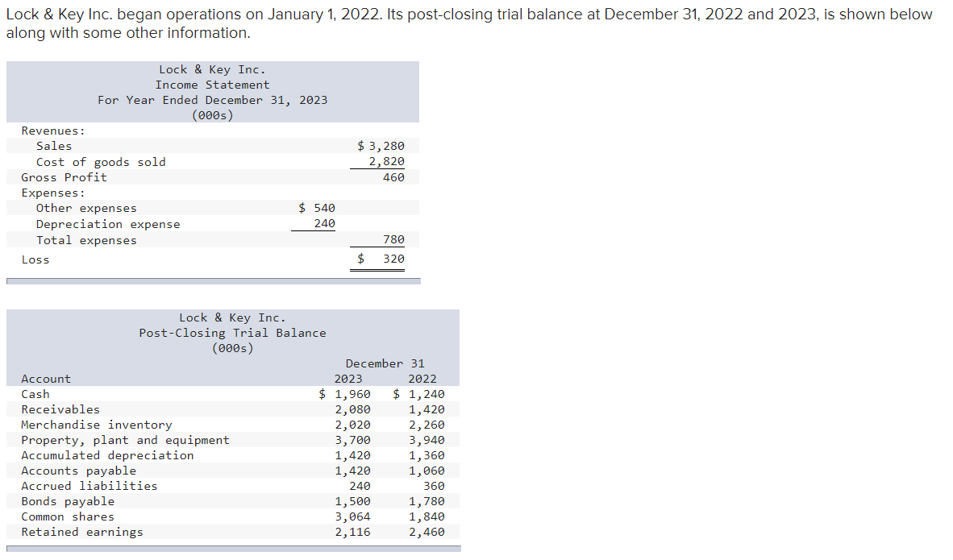Select Bonds payable 2022 value 1,780
Viewport: 953px width, 560px height.
pyautogui.click(x=427, y=502)
